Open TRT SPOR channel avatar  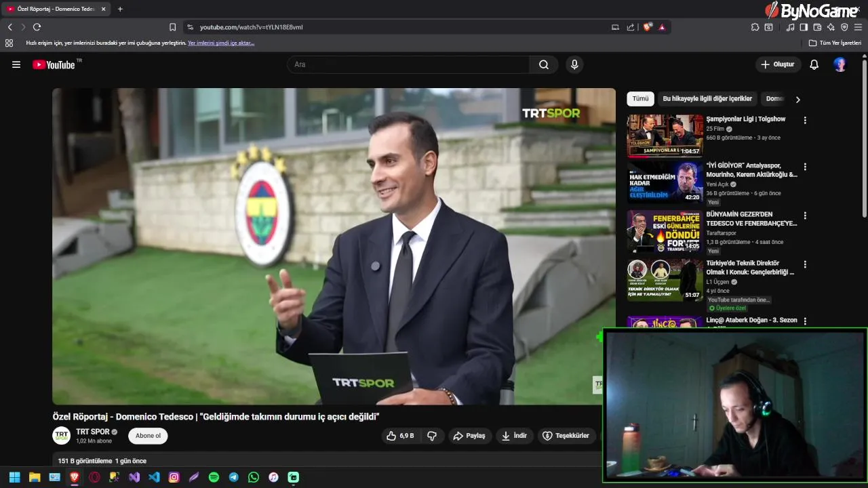[62, 436]
